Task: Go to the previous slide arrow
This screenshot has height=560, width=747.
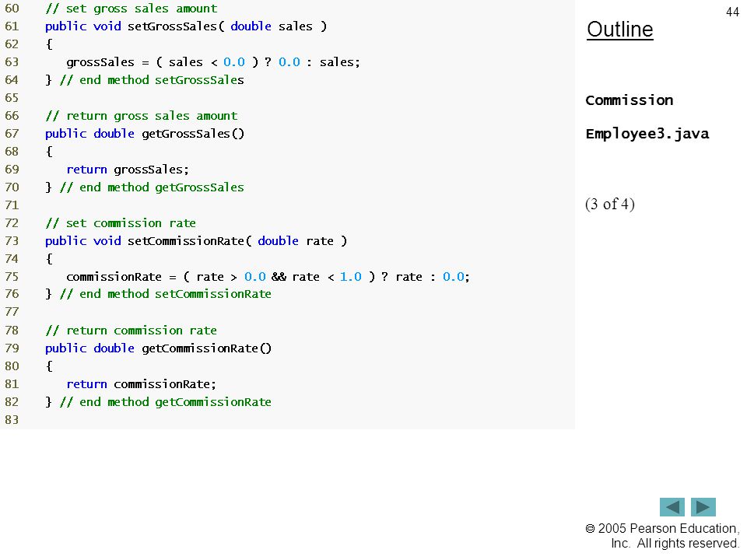Action: 672,507
